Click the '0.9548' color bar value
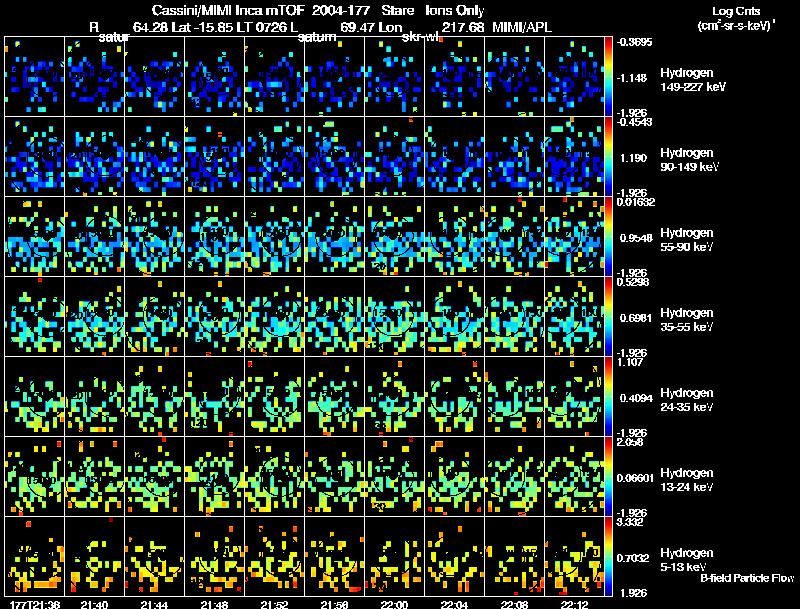Image resolution: width=800 pixels, height=609 pixels. 636,238
